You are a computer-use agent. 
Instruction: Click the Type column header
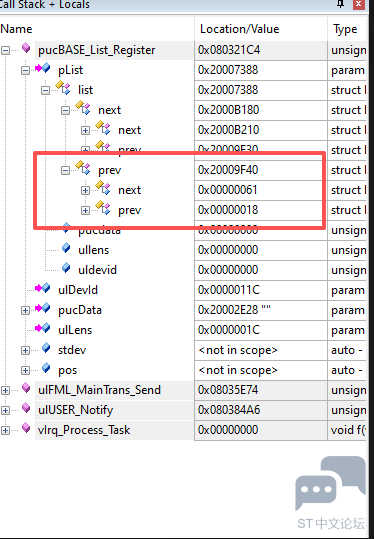pos(347,29)
